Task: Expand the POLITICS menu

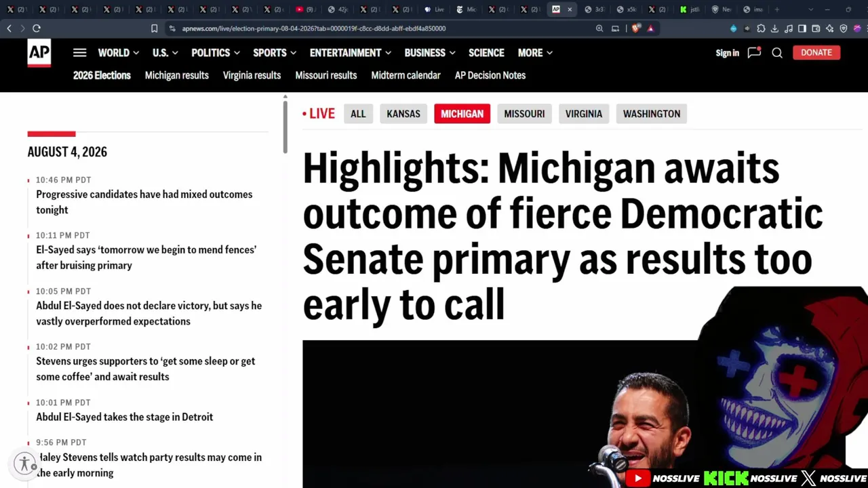Action: point(216,53)
